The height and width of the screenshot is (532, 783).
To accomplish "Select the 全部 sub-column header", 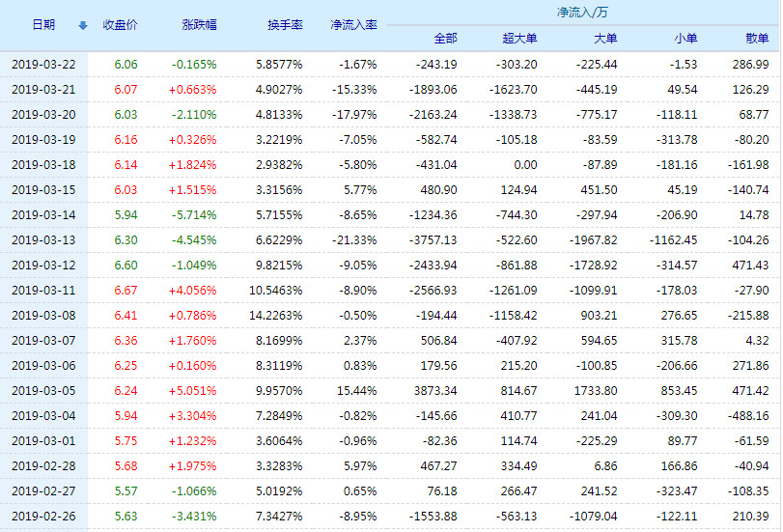I will coord(445,39).
